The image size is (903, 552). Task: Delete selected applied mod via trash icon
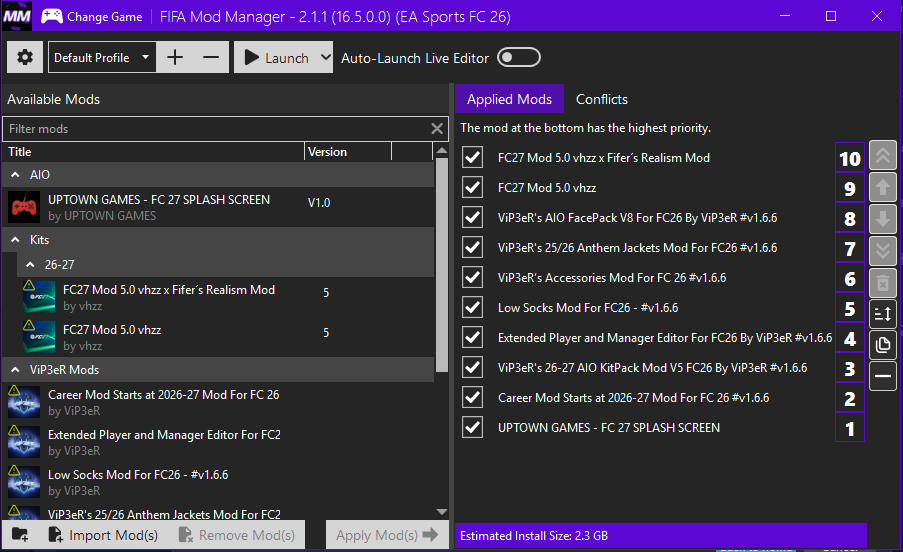coord(883,282)
